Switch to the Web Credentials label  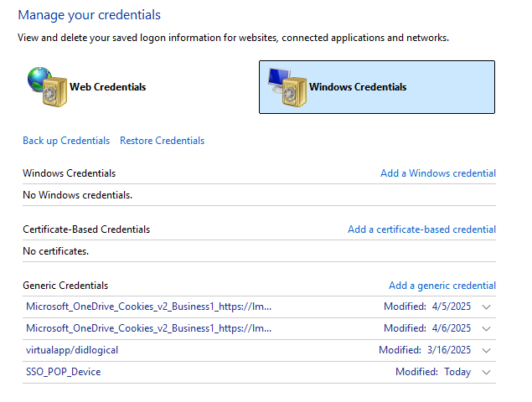coord(107,87)
